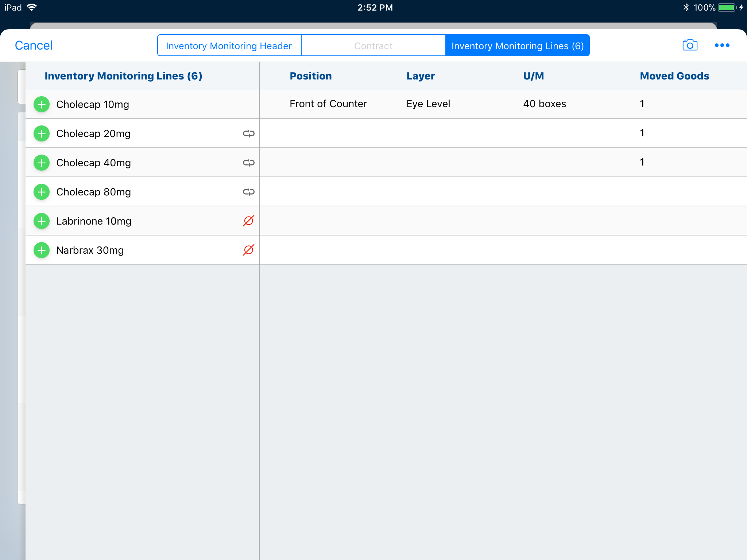This screenshot has height=560, width=747.
Task: Tap the 40 boxes U/M cell
Action: (x=545, y=104)
